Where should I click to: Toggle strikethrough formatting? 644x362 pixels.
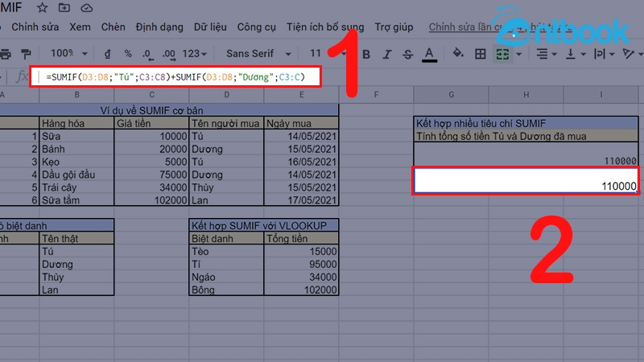click(x=407, y=55)
